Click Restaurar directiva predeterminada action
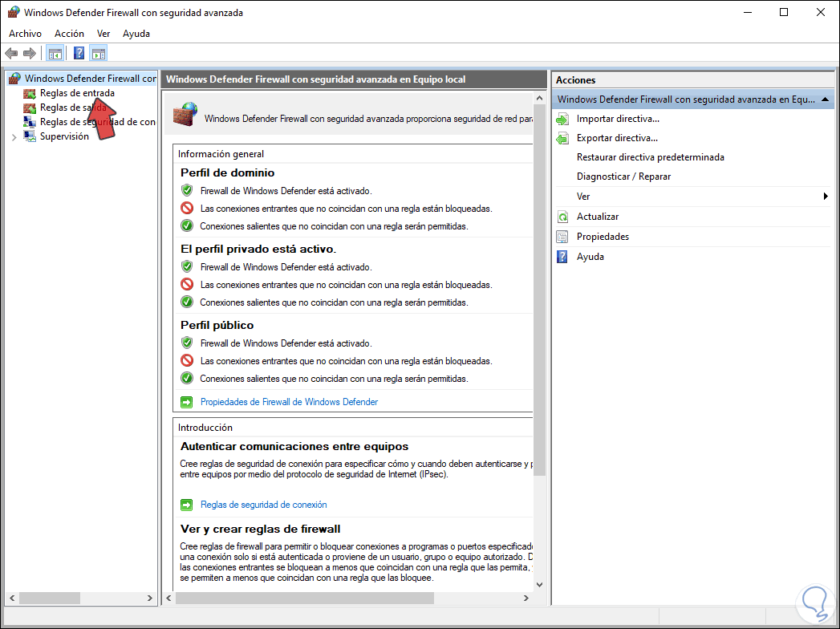Image resolution: width=840 pixels, height=629 pixels. 651,157
